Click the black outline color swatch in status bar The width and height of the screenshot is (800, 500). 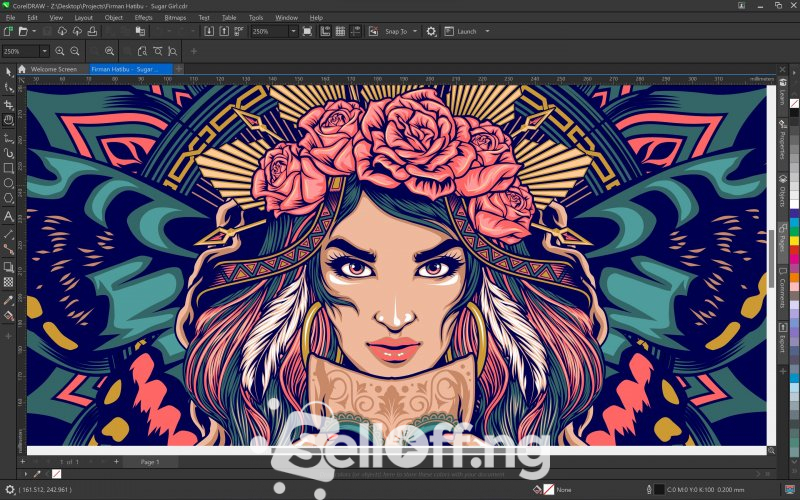point(659,490)
